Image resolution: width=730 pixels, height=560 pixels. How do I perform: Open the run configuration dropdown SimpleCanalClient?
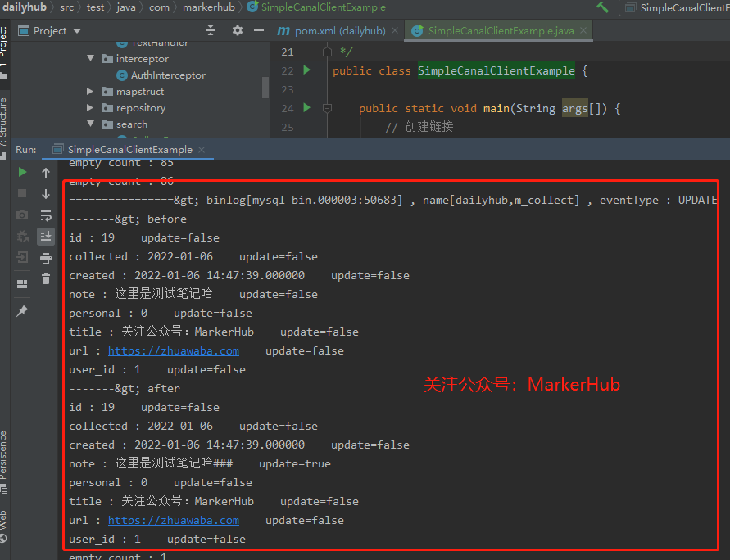pos(674,8)
